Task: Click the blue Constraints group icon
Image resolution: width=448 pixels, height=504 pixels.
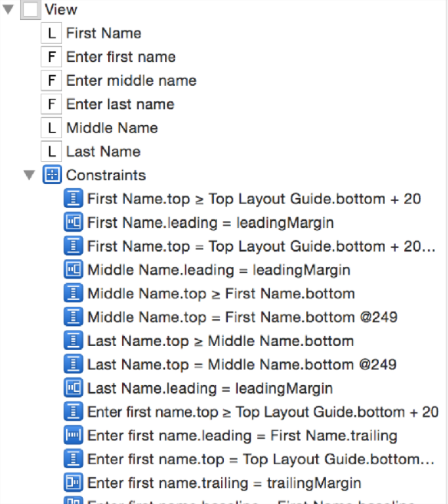Action: click(x=52, y=175)
